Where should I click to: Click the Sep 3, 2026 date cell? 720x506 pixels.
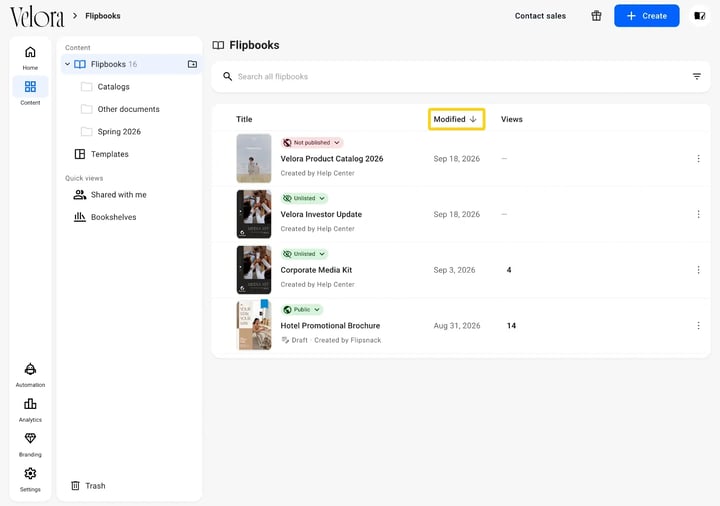click(x=454, y=270)
